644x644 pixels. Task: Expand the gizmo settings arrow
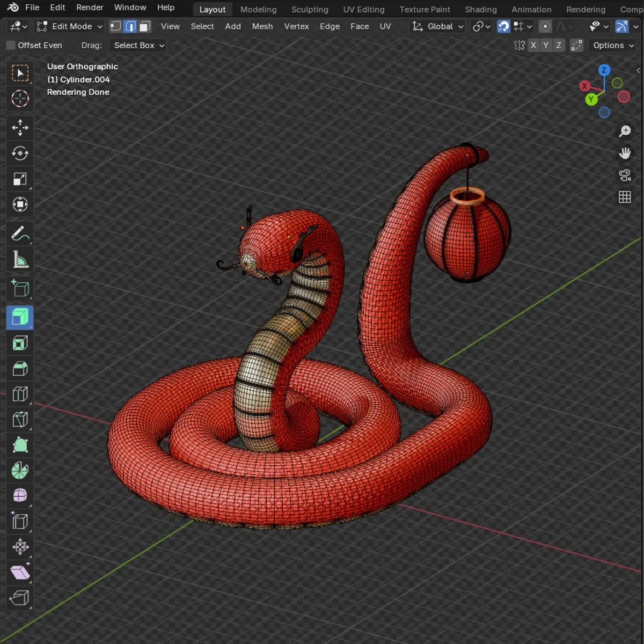pyautogui.click(x=635, y=26)
